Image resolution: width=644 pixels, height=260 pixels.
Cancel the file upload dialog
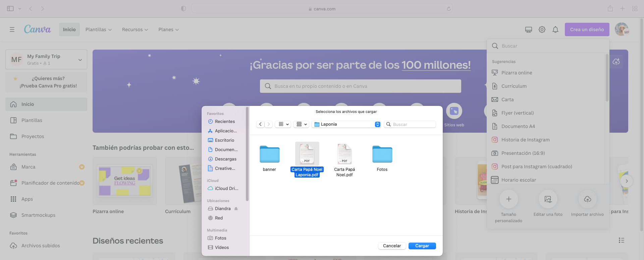pyautogui.click(x=392, y=246)
